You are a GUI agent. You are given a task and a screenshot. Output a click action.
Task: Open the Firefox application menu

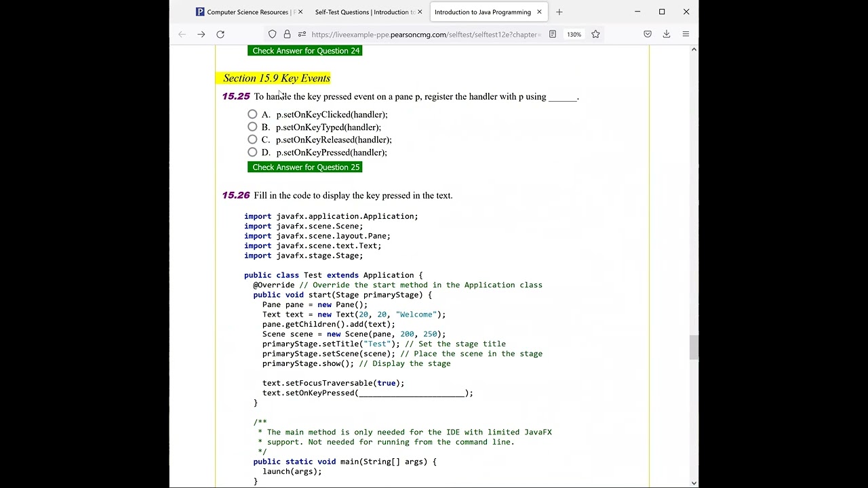click(686, 34)
